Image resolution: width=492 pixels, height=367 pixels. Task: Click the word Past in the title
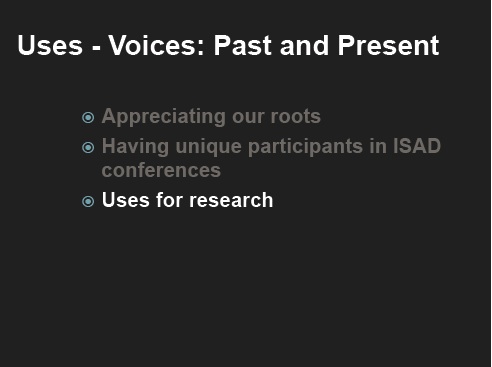click(x=243, y=45)
